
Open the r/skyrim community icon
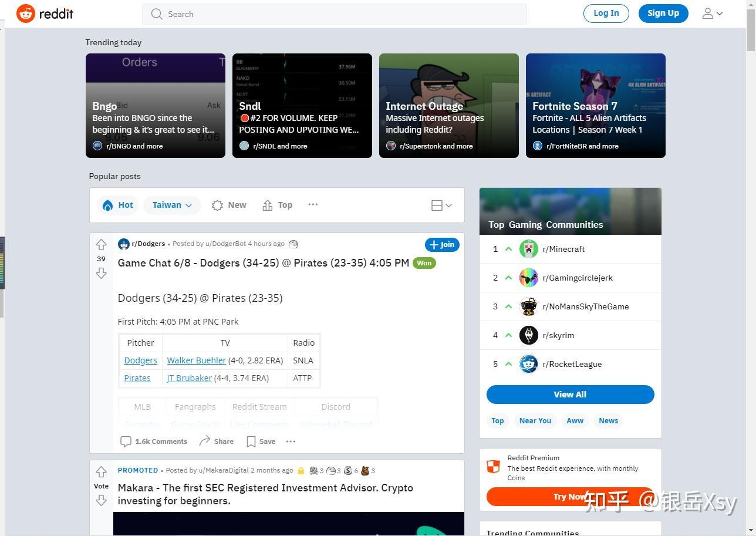(x=528, y=335)
